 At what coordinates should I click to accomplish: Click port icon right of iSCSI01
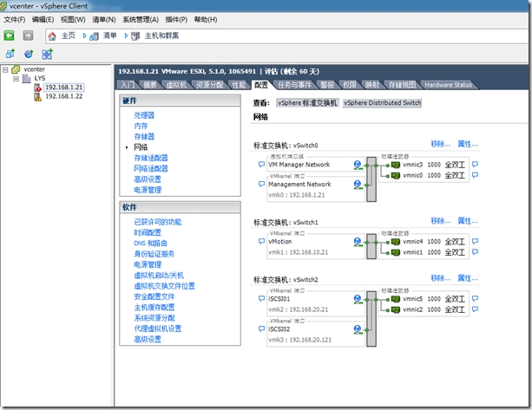click(358, 299)
